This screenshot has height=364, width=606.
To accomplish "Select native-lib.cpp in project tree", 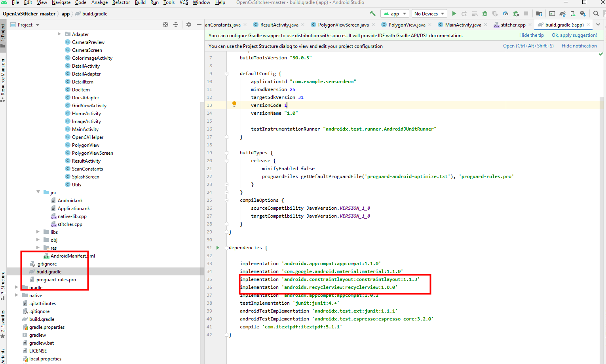I will 72,216.
